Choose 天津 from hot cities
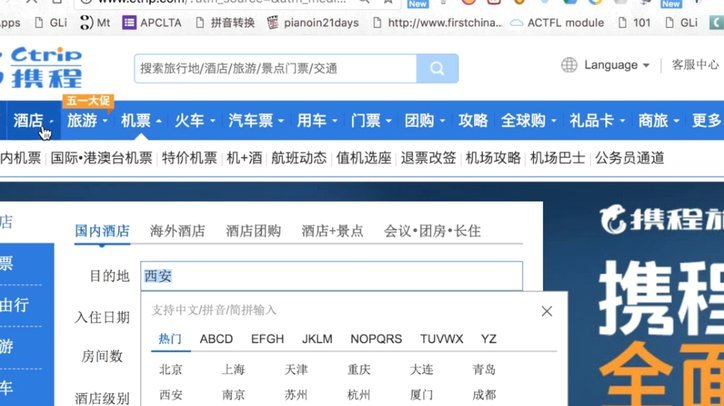 pos(296,370)
